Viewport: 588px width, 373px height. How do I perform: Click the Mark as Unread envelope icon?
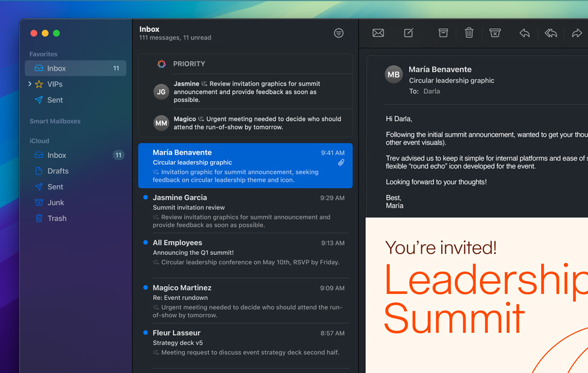[x=378, y=33]
